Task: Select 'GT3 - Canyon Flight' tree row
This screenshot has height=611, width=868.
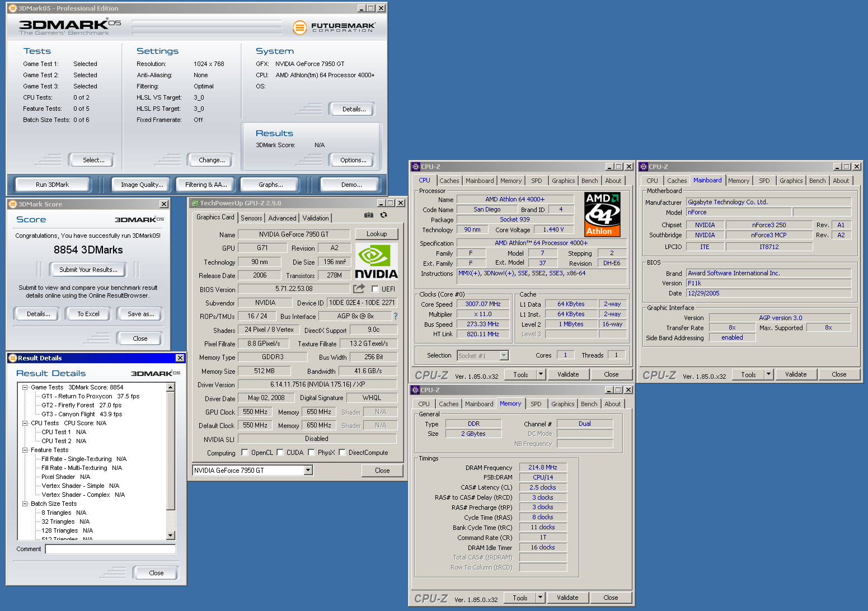Action: [x=82, y=414]
